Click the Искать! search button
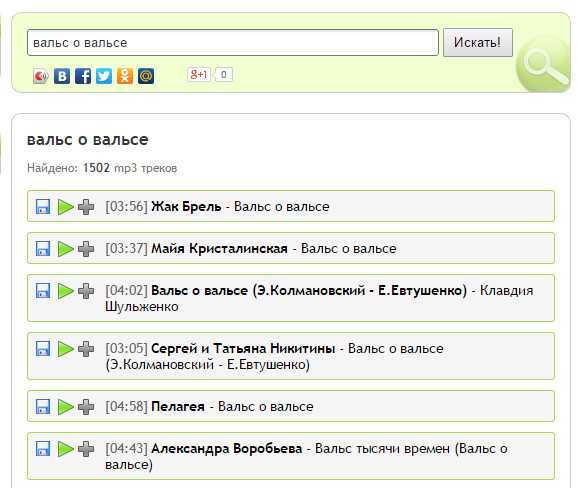This screenshot has height=488, width=578. tap(478, 42)
